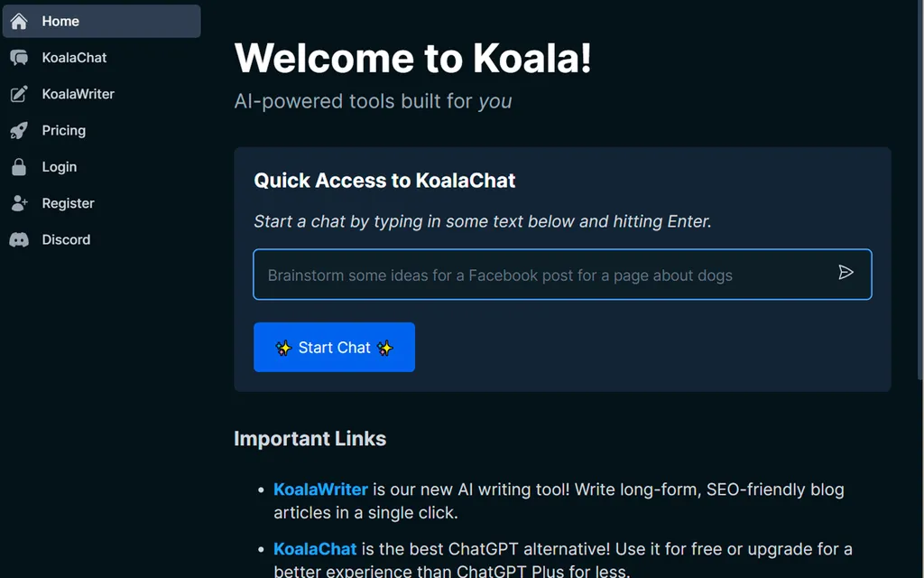This screenshot has width=924, height=578.
Task: Click the Home icon in the sidebar
Action: (19, 21)
